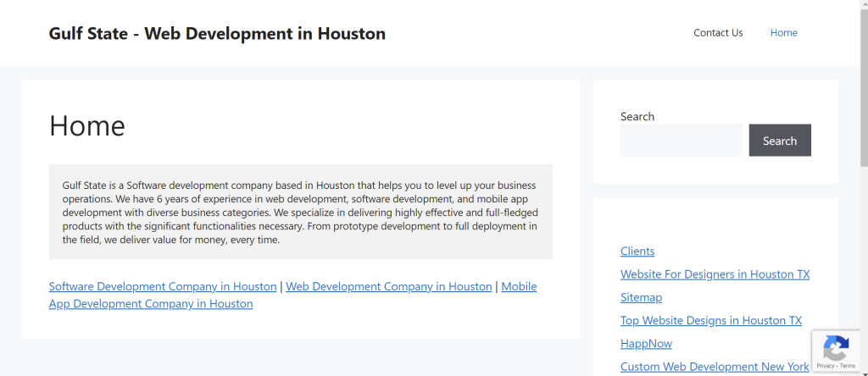Click the Home page heading
This screenshot has height=376, width=868.
87,125
